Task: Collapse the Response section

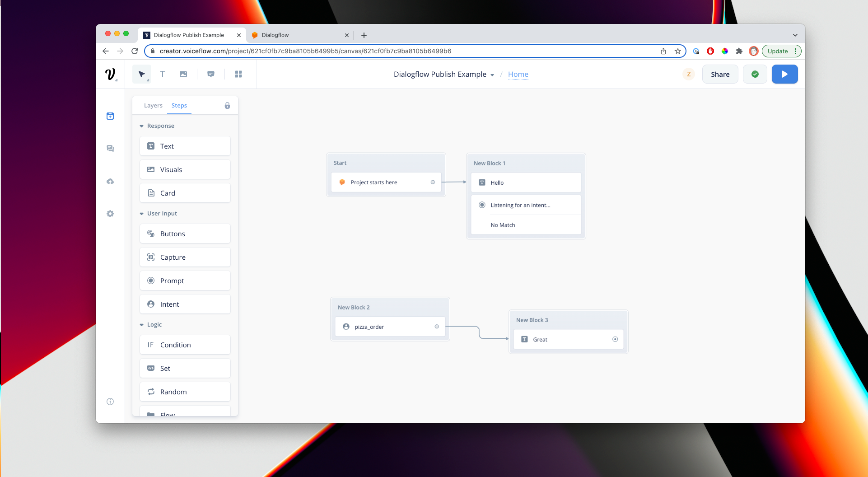Action: click(x=141, y=126)
